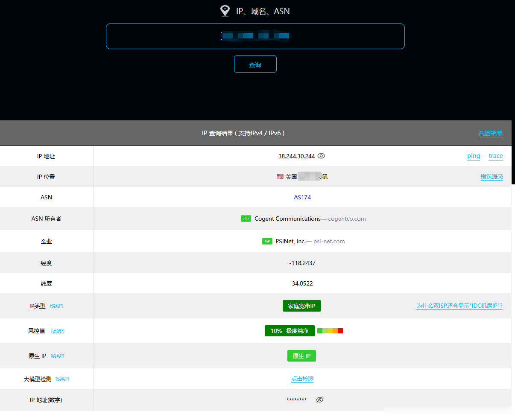Focus the IP/domain/ASN search input field

[255, 36]
